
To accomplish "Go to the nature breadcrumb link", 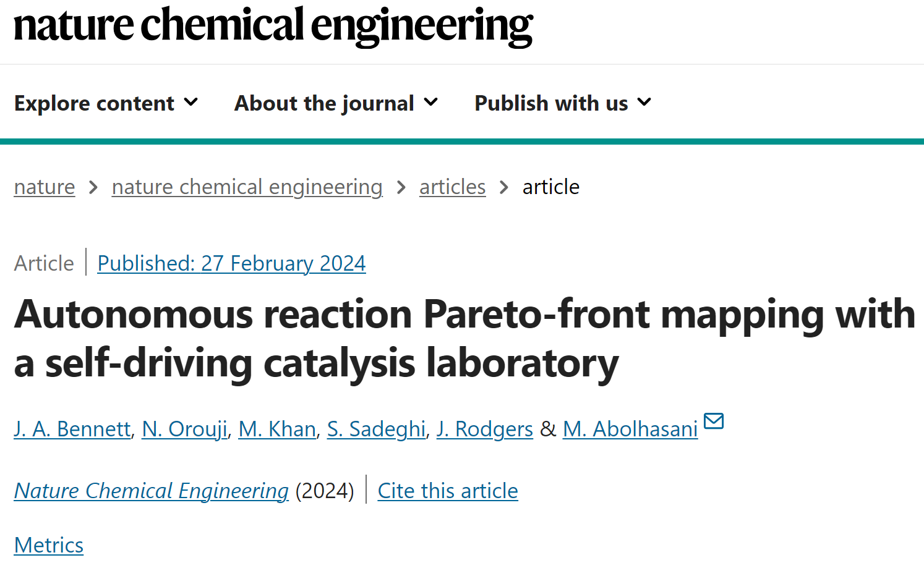I will tap(45, 187).
